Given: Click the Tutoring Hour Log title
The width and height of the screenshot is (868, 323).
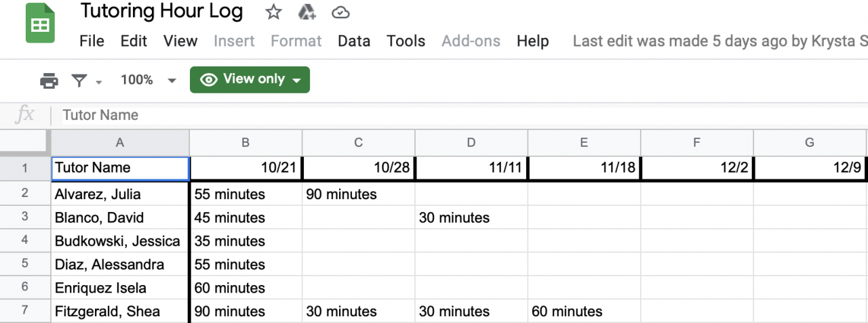Looking at the screenshot, I should (161, 12).
